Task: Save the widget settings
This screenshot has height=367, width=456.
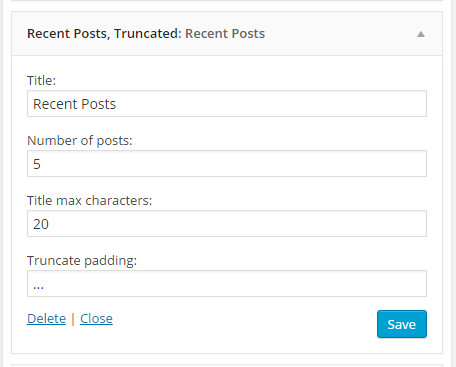Action: click(x=402, y=324)
